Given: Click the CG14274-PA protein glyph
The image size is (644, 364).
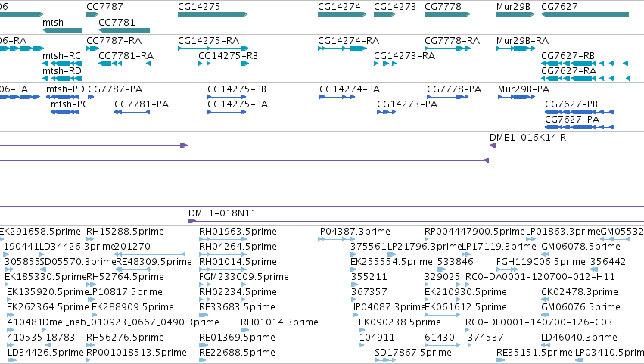Looking at the screenshot, I should coord(338,97).
